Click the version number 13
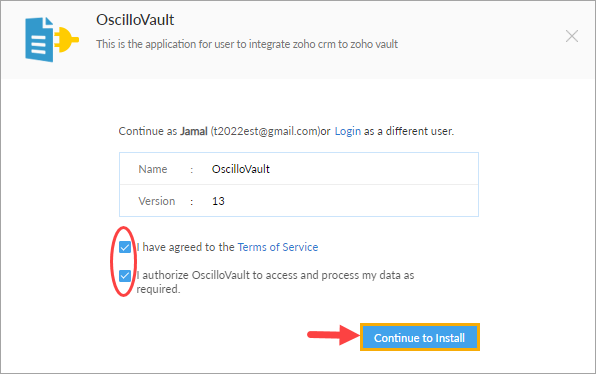596x374 pixels. [218, 201]
